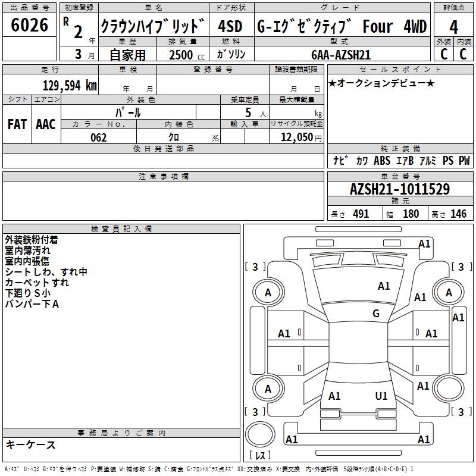Click the U1 dent mark on the trunk
Viewport: 476px width, 476px height.
[x=381, y=396]
